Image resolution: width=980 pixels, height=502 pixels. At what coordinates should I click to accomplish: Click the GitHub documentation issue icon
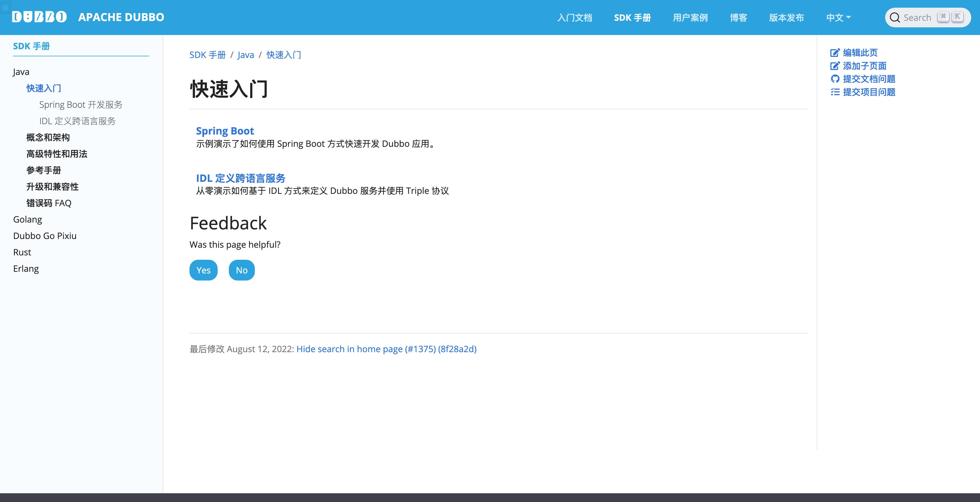(835, 79)
